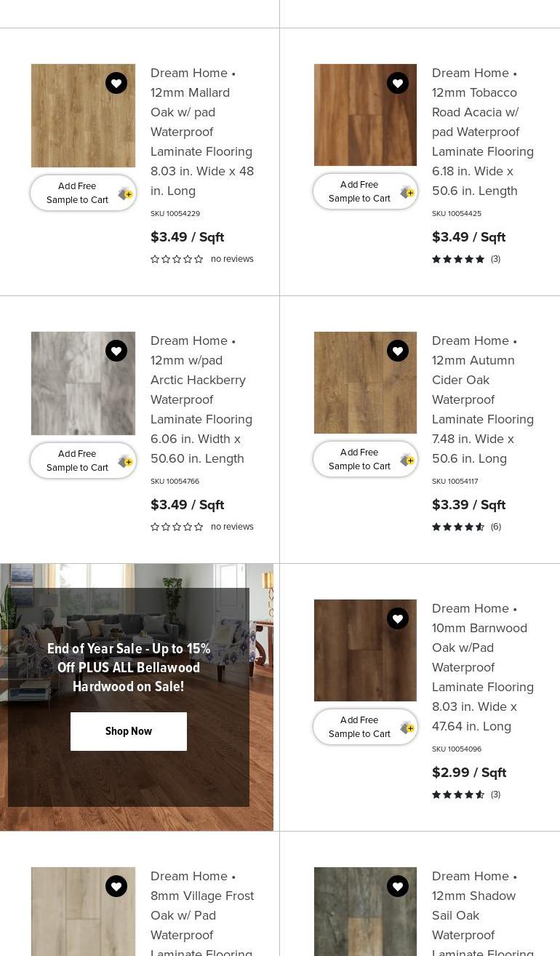Open Arctic Hackberry gray flooring thumbnail

[83, 383]
